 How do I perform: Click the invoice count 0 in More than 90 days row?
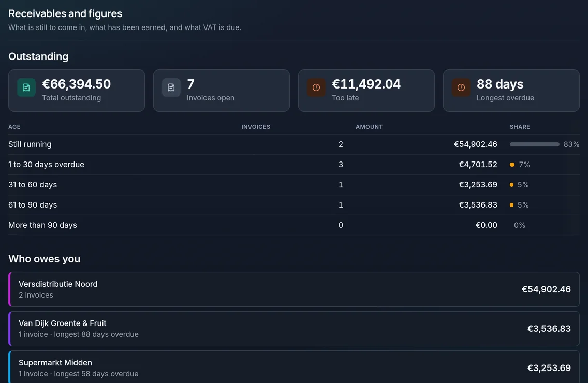[341, 225]
